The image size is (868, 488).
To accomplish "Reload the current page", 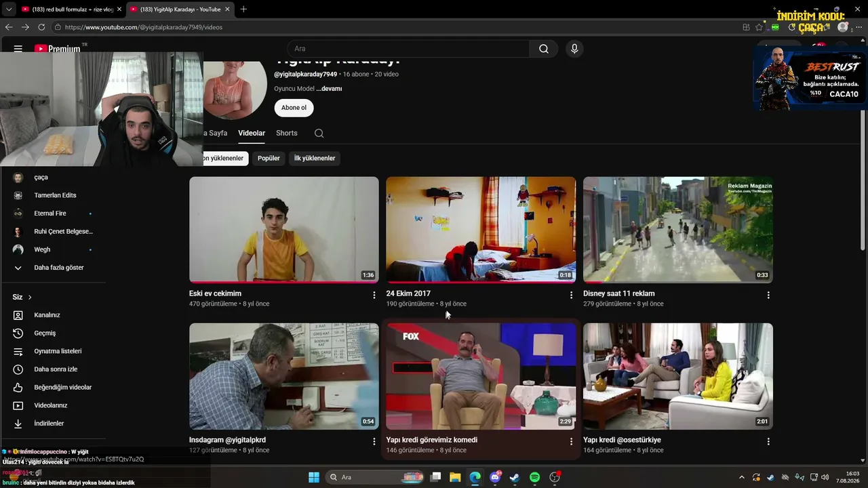I will pos(41,27).
